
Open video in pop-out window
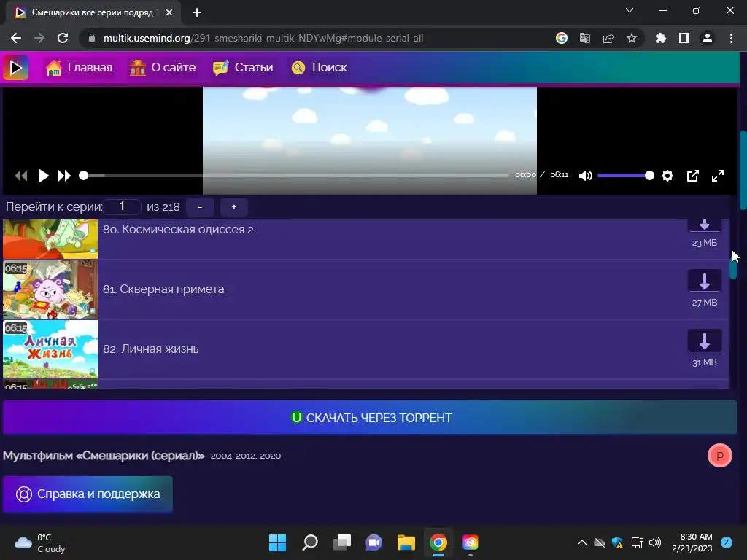(x=693, y=176)
